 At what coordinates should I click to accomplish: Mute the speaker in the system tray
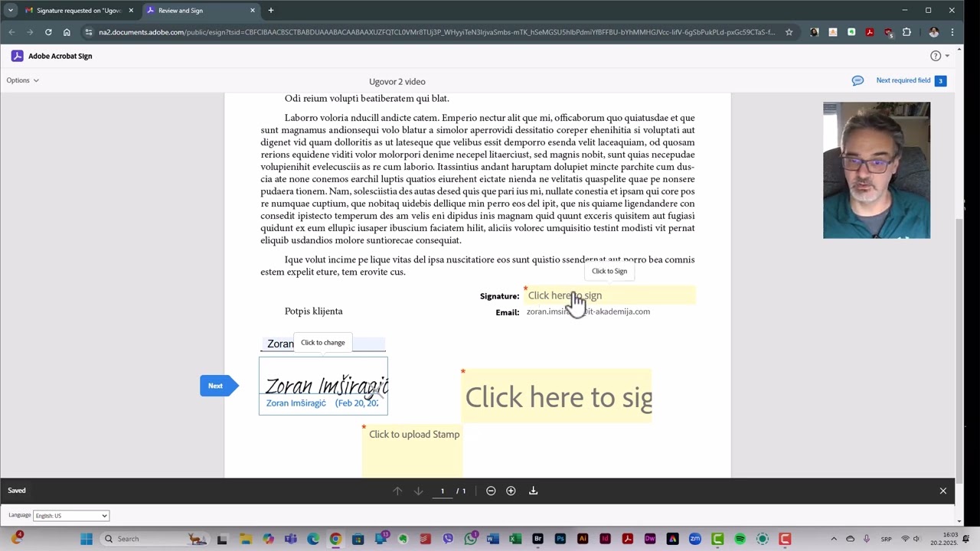point(916,538)
